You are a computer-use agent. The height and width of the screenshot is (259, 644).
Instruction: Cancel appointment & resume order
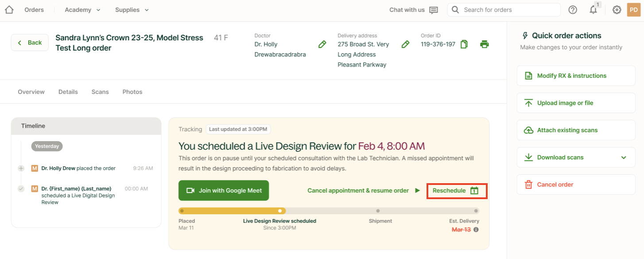pos(358,190)
